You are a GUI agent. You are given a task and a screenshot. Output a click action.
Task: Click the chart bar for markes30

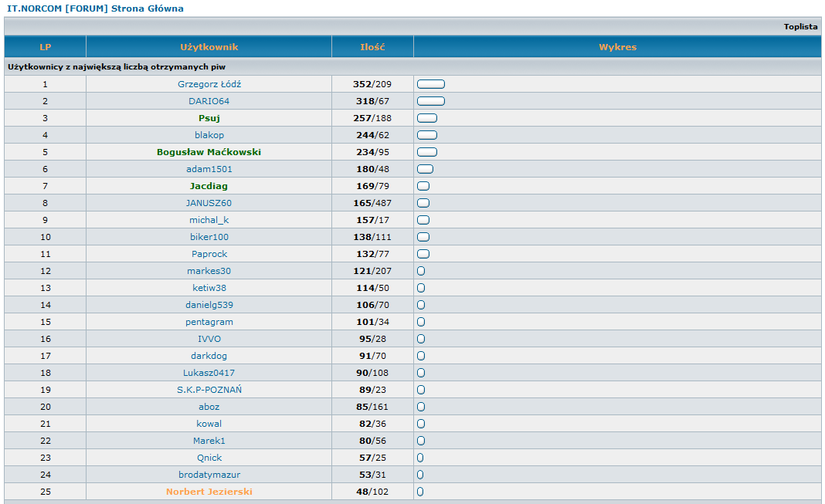[x=421, y=271]
